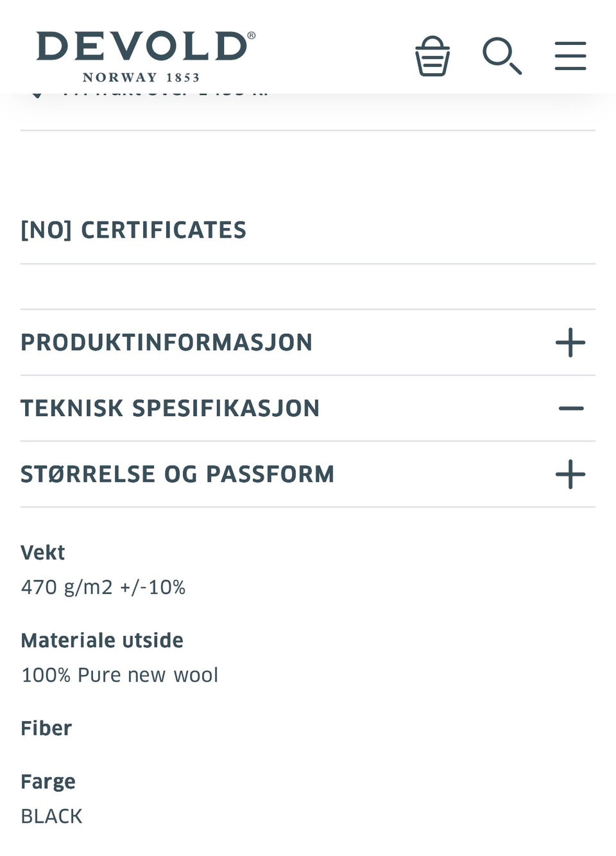Click the Farge label
Viewport: 616px width, 856px height.
(x=48, y=782)
